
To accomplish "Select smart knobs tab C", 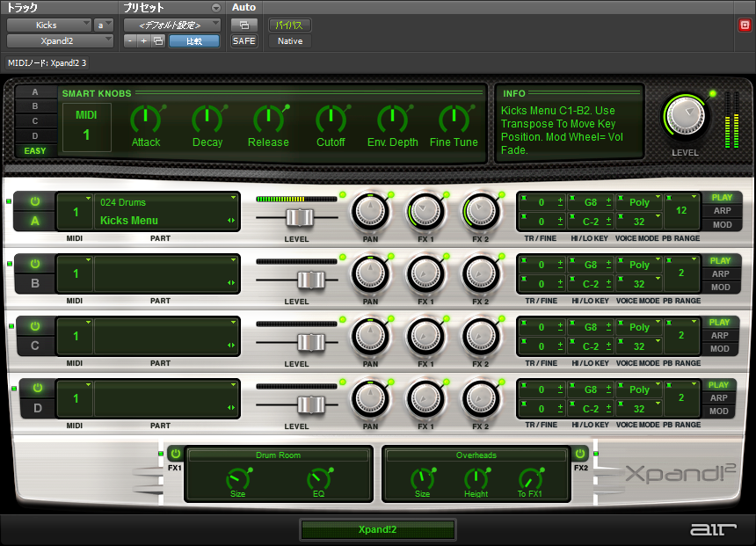I will coord(35,121).
